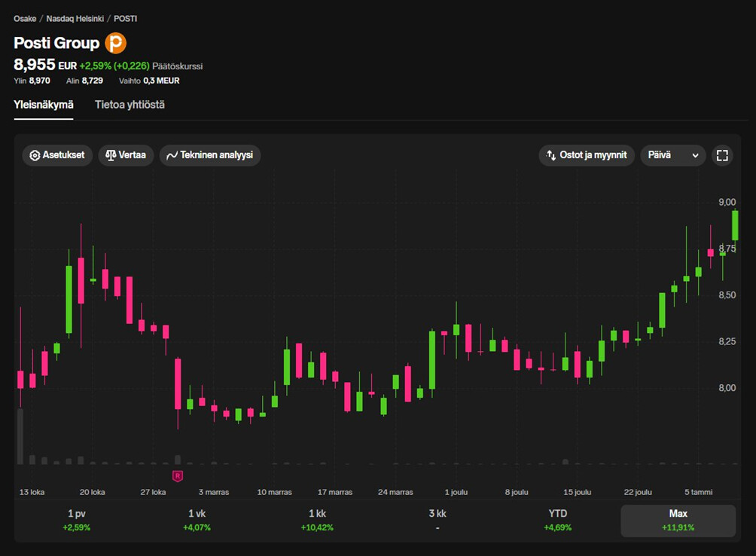Open the Päivä interval dropdown
The image size is (756, 556).
pos(672,156)
